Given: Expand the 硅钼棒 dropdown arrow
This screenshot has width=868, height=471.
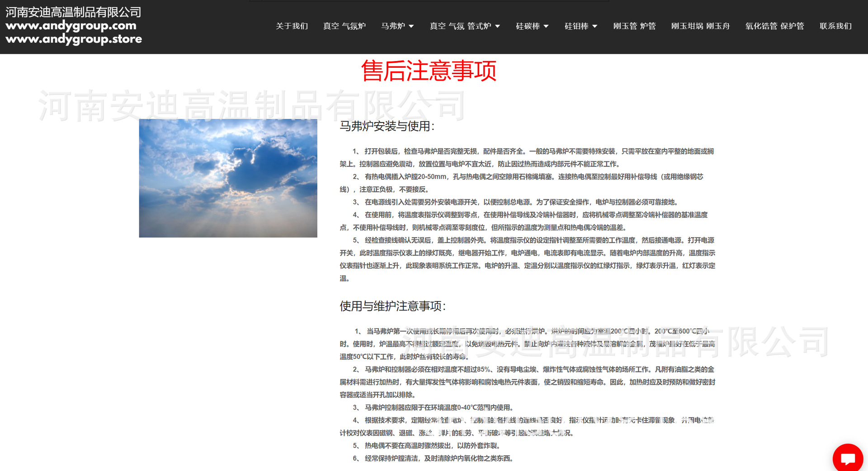Looking at the screenshot, I should (x=594, y=27).
